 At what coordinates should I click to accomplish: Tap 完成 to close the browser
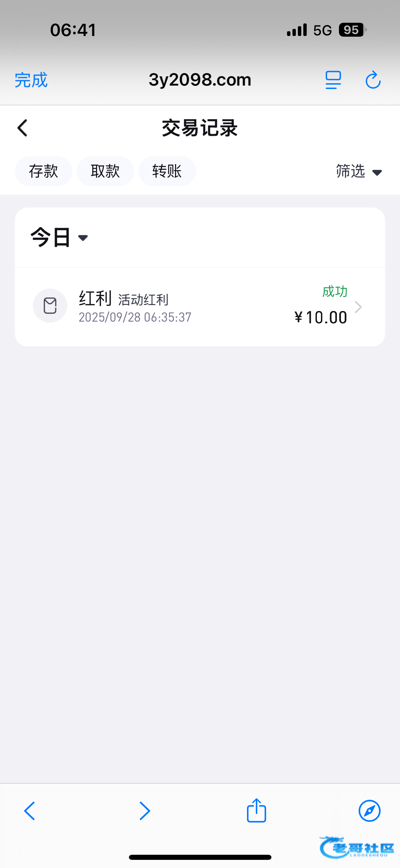coord(31,80)
